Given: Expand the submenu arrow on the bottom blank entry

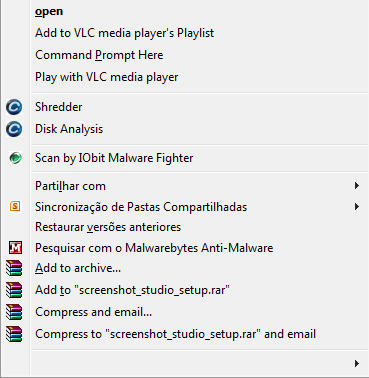Looking at the screenshot, I should pyautogui.click(x=357, y=363).
